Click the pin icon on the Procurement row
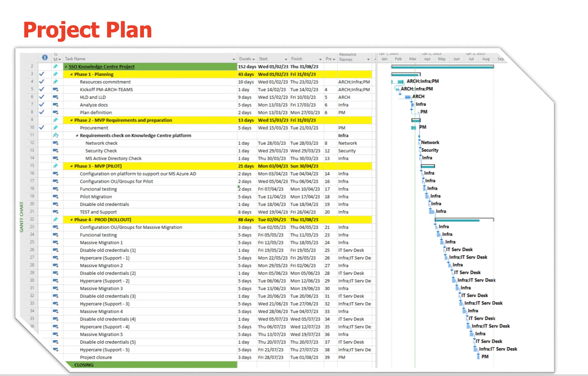Viewport: 588px width, 376px height. point(56,128)
